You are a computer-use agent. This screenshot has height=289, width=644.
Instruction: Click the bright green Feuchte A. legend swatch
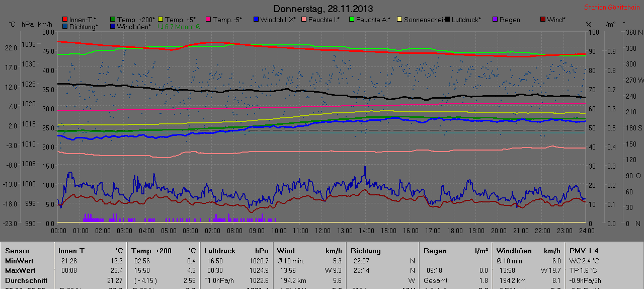coord(352,20)
